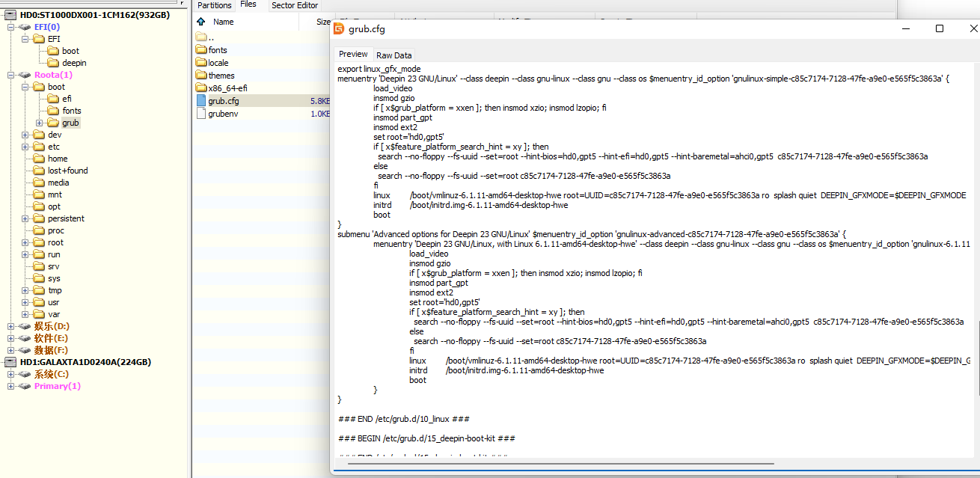Expand the Primary(1) partition node
The width and height of the screenshot is (980, 478).
(10, 386)
